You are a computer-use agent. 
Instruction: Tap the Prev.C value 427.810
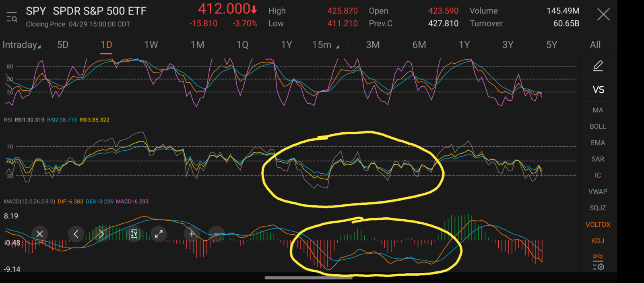[444, 23]
